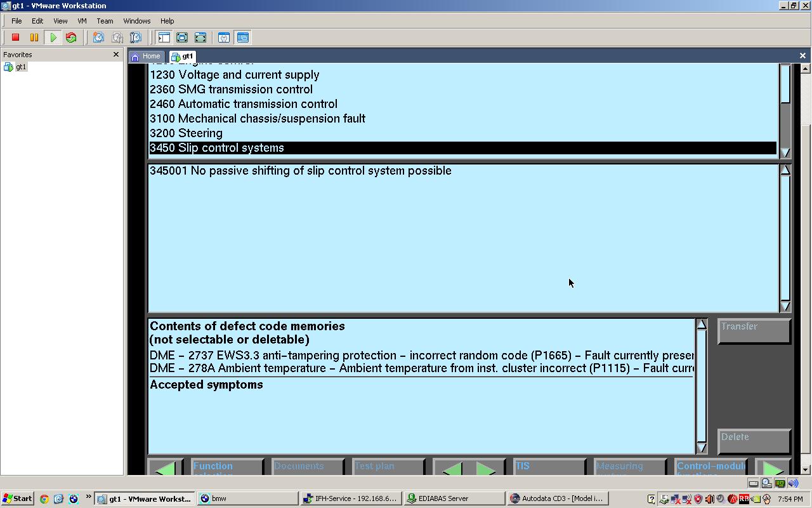Screen dimensions: 812x508
Task: Show the summary view icon
Action: pos(224,37)
